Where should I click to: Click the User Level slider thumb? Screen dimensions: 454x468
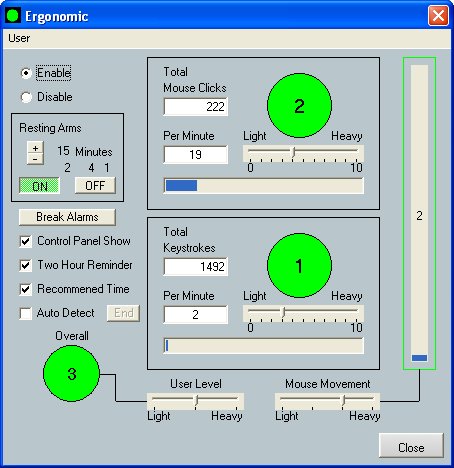pyautogui.click(x=197, y=400)
